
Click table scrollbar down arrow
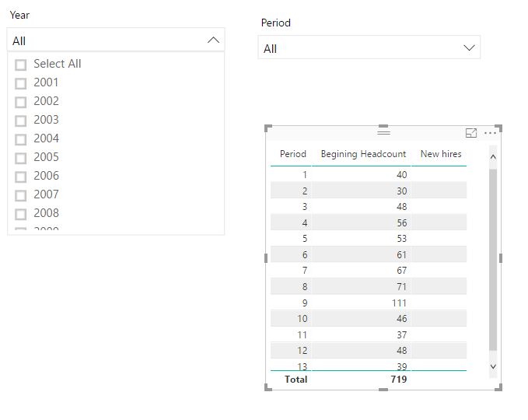pos(493,366)
